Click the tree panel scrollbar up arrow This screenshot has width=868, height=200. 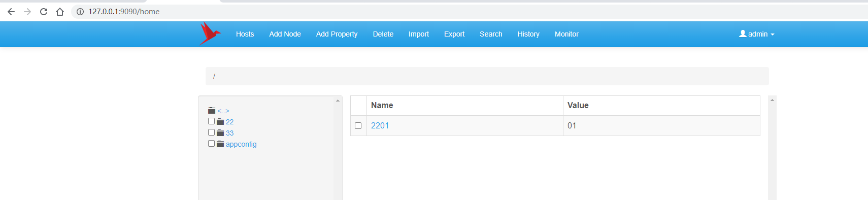coord(338,101)
